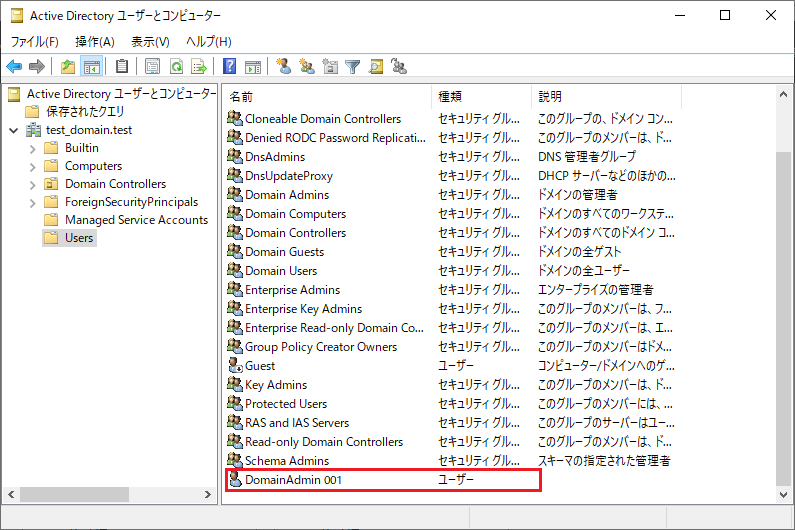
Task: Click the clipboard icon in the toolbar
Action: pos(122,66)
